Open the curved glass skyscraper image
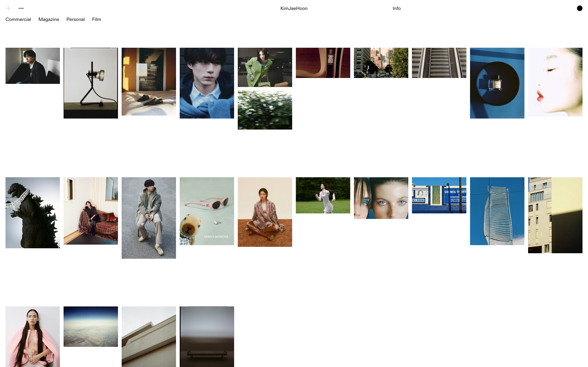This screenshot has width=588, height=367. click(497, 211)
